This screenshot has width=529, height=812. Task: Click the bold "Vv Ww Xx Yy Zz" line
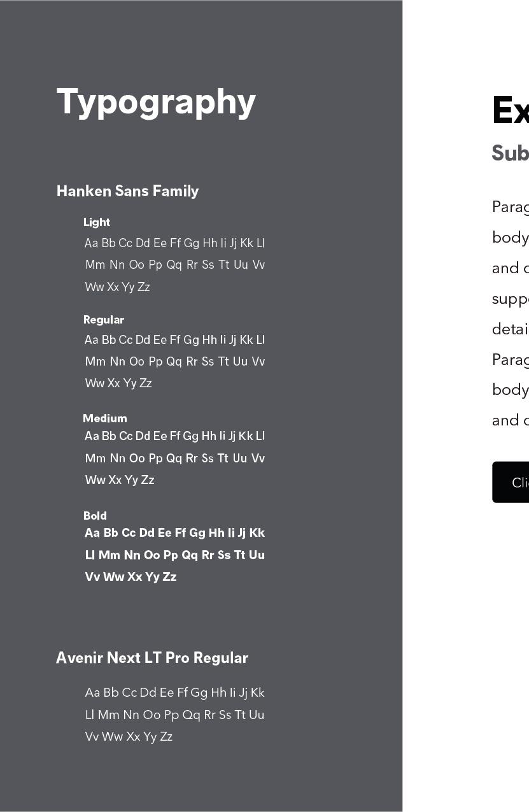tap(130, 577)
